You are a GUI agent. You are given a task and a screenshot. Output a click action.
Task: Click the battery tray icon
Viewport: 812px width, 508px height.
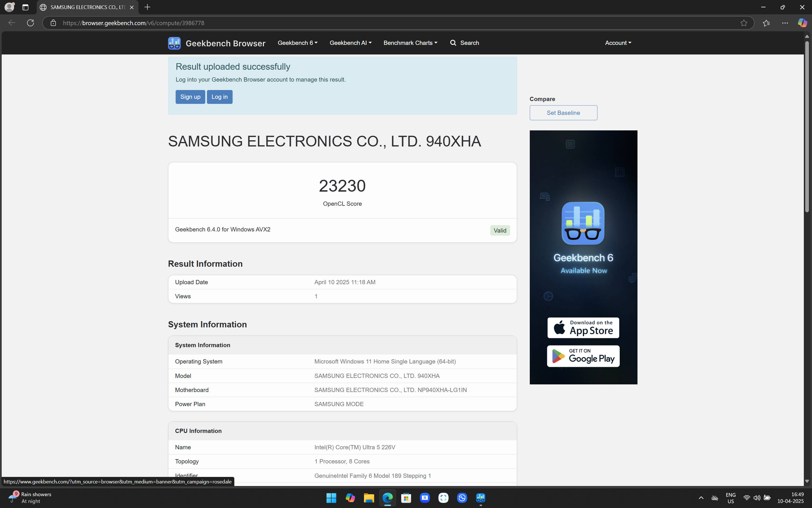point(767,498)
